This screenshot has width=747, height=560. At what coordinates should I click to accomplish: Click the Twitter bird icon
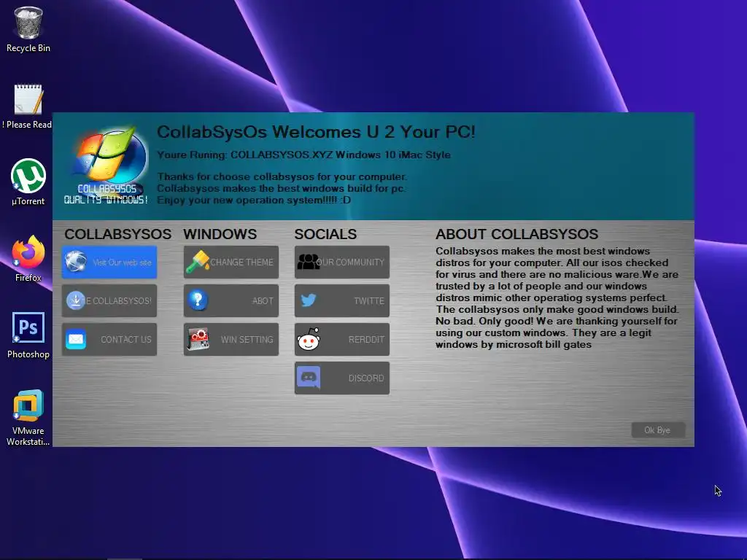(x=309, y=300)
